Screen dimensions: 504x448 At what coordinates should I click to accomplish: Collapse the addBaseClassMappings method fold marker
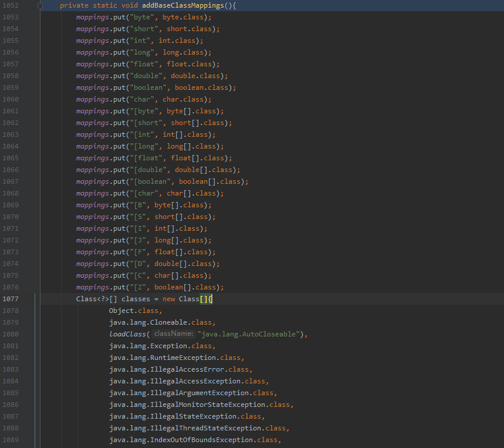(x=40, y=5)
